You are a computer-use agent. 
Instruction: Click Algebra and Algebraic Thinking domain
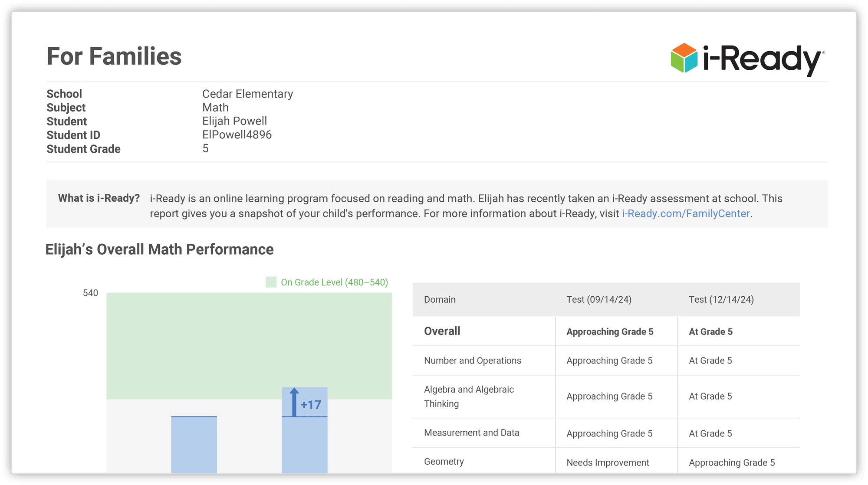(469, 396)
